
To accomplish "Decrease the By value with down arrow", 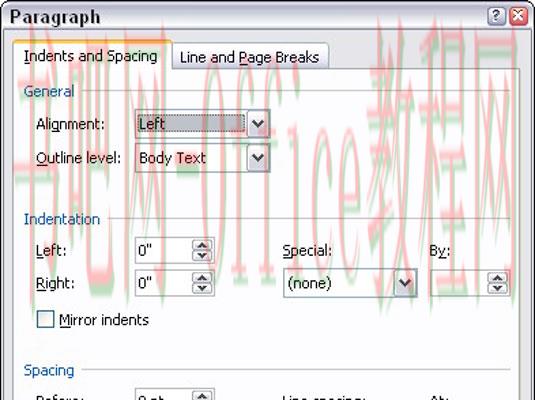I will (x=497, y=288).
